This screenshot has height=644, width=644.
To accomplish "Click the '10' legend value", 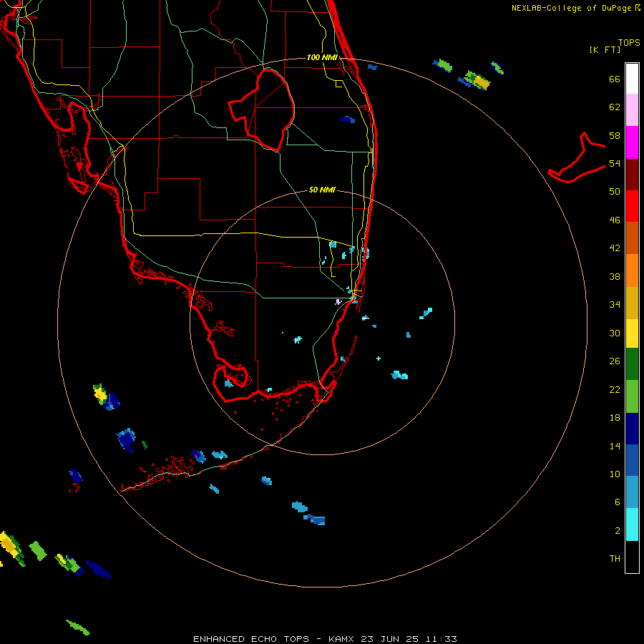I will click(x=615, y=474).
